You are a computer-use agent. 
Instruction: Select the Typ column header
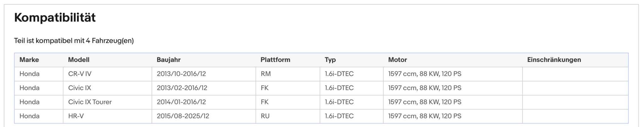(x=330, y=60)
